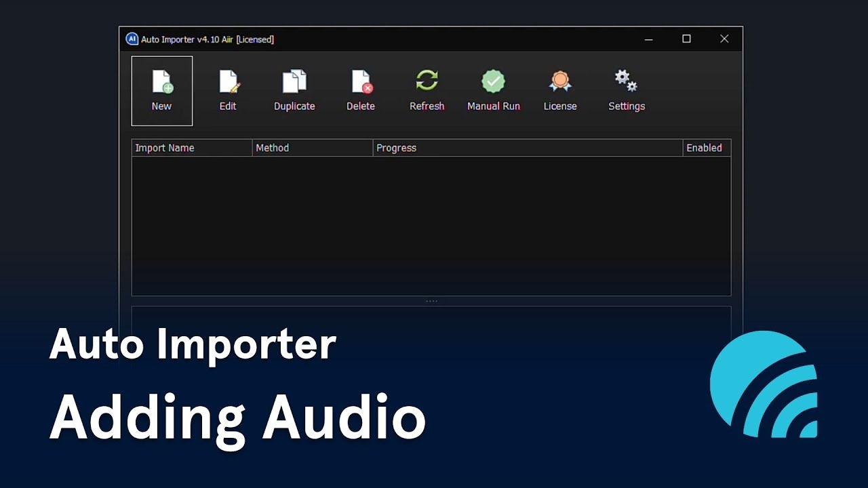Viewport: 868px width, 488px height.
Task: Delete the selected import
Action: (x=361, y=91)
